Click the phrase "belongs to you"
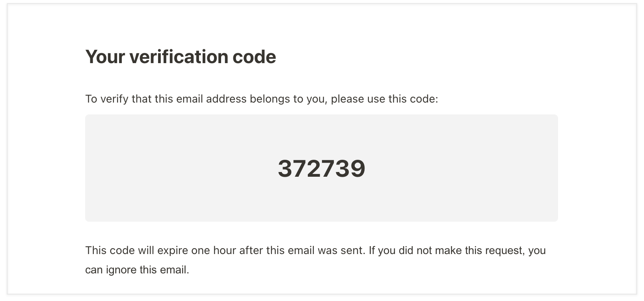 [x=288, y=99]
